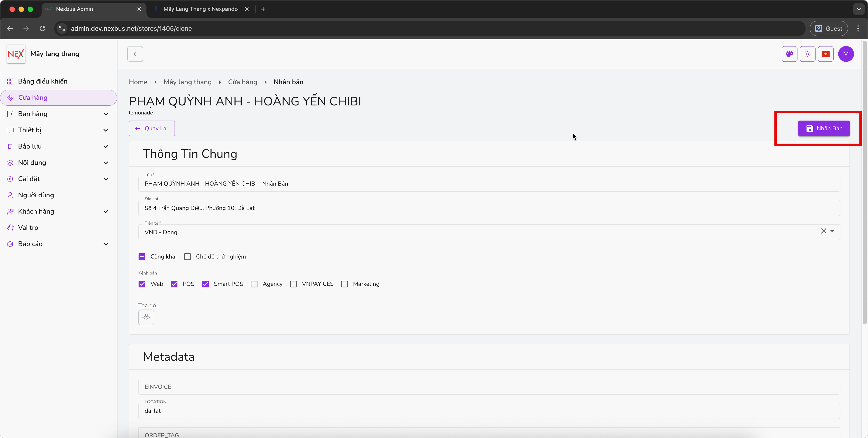
Task: Open Người dùng in sidebar
Action: point(36,195)
